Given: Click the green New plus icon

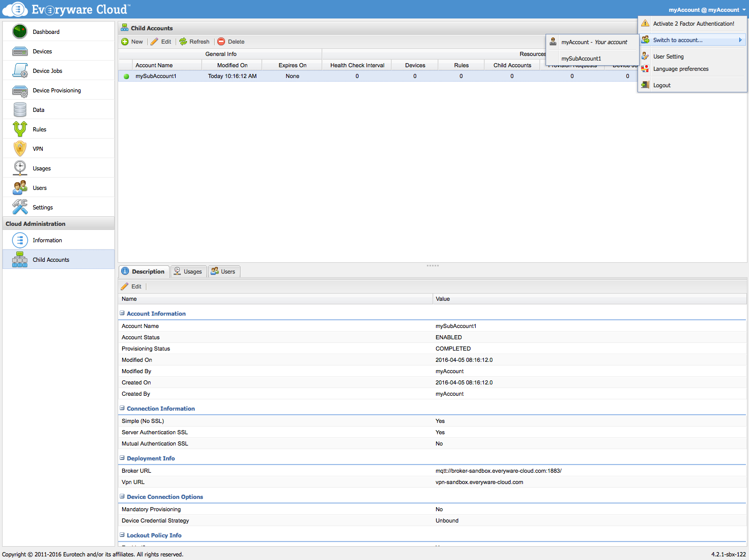Looking at the screenshot, I should click(x=125, y=42).
